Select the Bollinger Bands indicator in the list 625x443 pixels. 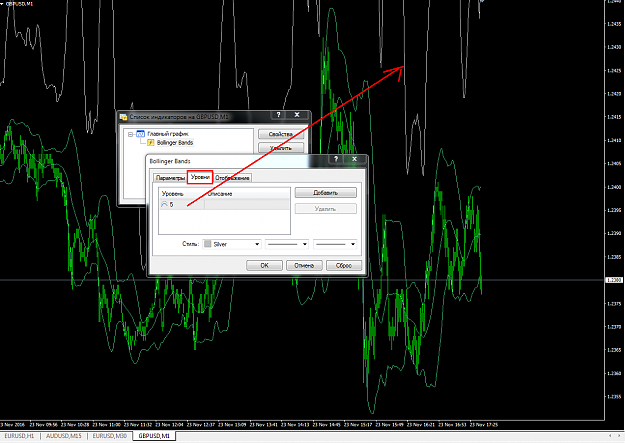(175, 142)
